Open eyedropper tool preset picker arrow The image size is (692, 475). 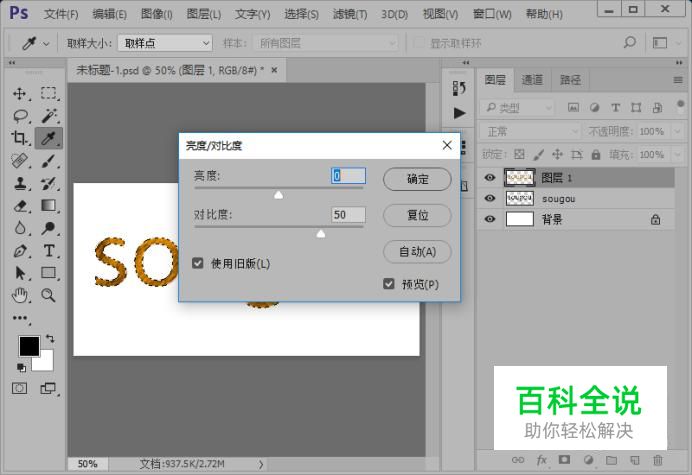pyautogui.click(x=46, y=44)
